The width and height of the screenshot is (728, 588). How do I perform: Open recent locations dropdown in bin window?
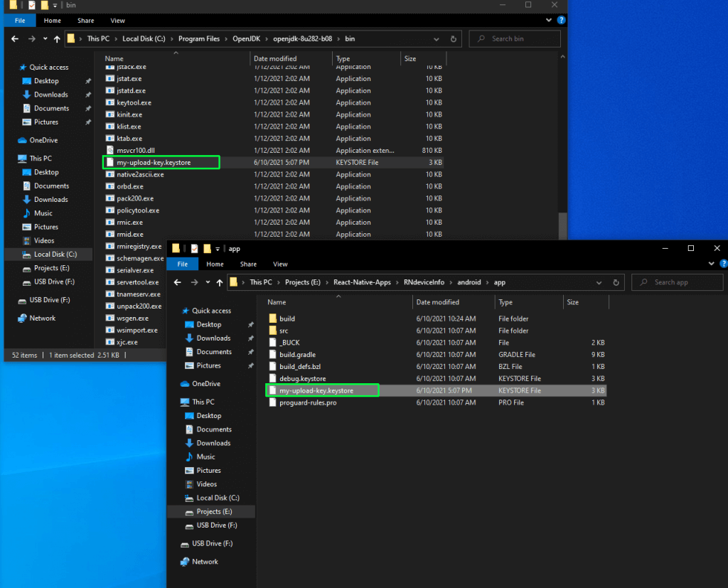tap(45, 38)
